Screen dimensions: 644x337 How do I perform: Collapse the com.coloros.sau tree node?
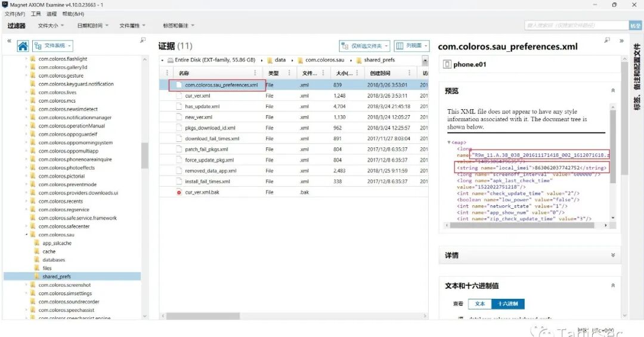coord(27,234)
